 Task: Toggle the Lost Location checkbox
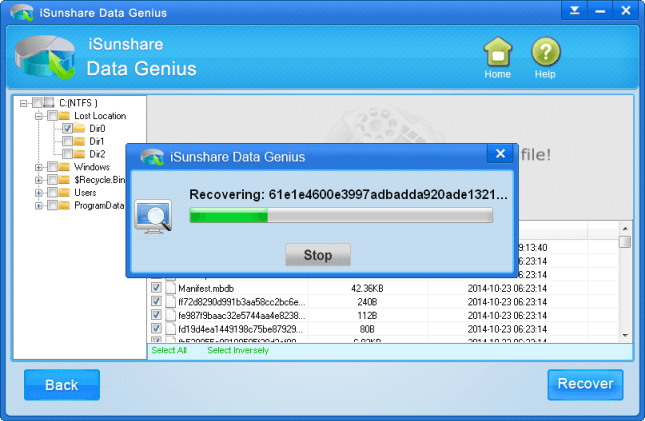pyautogui.click(x=52, y=116)
